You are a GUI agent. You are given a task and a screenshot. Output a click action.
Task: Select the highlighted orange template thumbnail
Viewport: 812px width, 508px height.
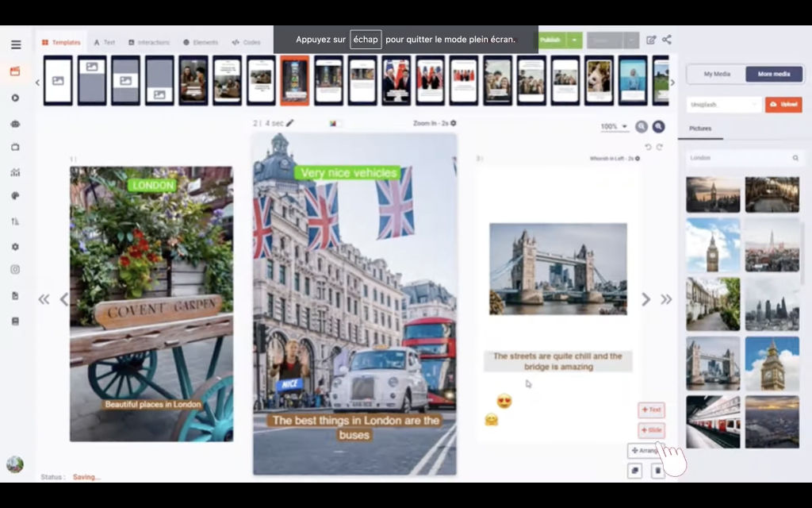click(x=295, y=81)
